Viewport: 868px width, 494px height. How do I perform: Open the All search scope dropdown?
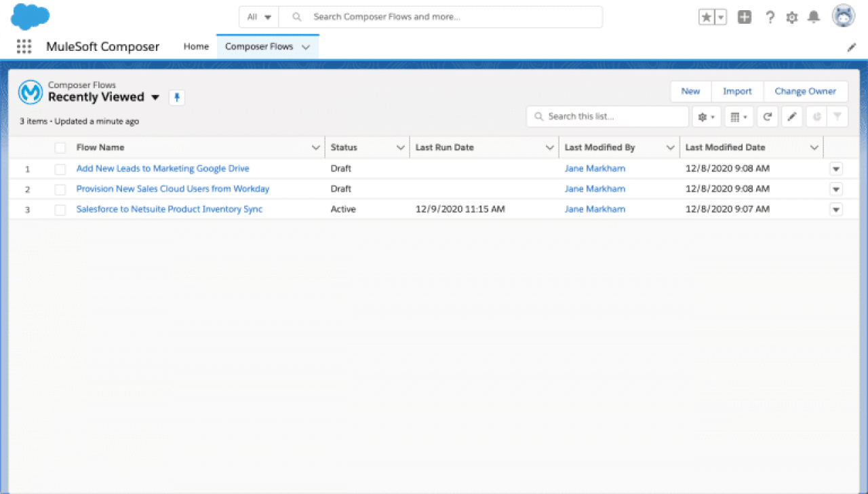click(x=259, y=17)
